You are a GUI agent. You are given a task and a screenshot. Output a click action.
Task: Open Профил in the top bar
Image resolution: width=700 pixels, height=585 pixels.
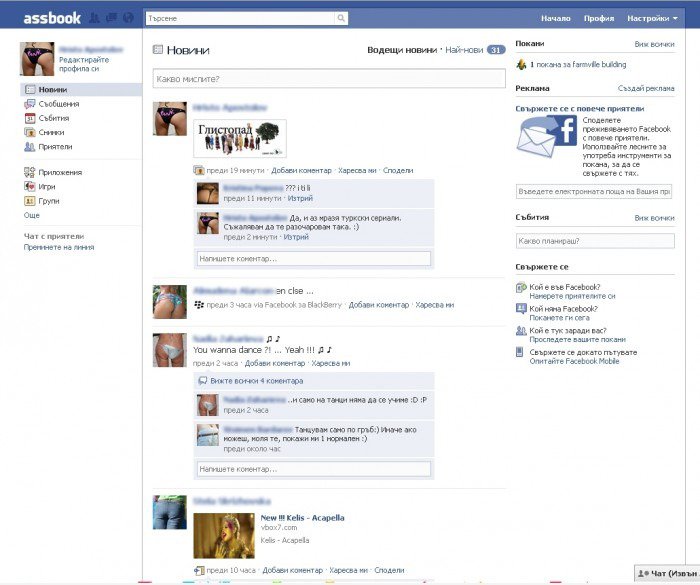pos(599,18)
